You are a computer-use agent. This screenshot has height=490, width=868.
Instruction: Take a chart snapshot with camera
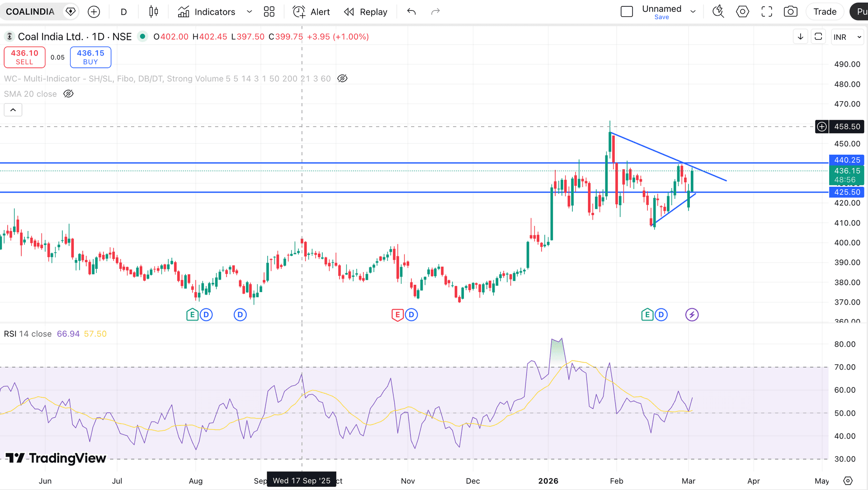click(x=790, y=12)
